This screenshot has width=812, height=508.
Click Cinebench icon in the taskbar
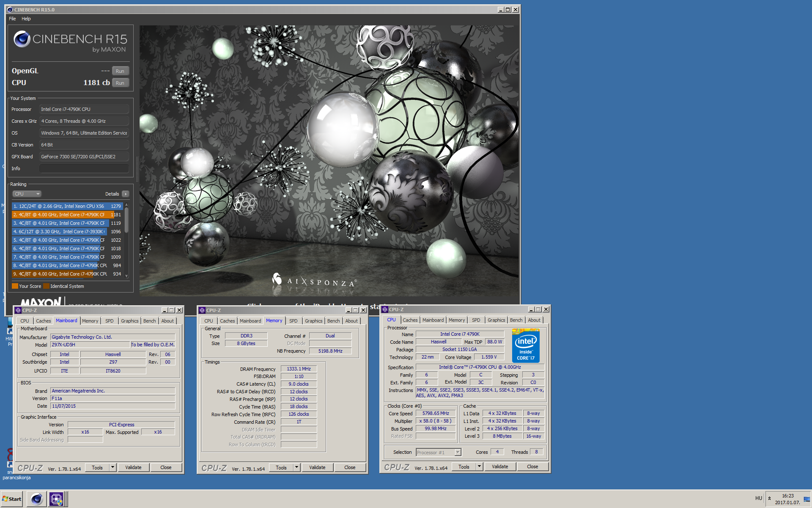click(x=37, y=499)
